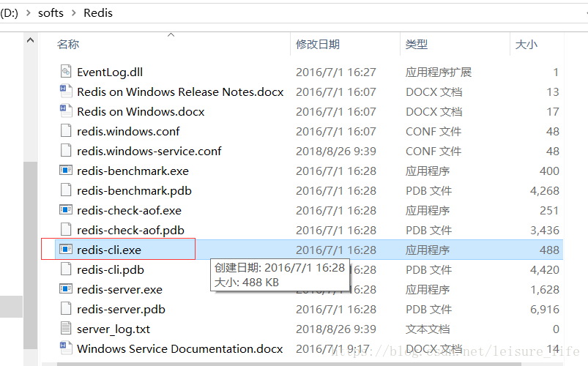Click the redis-server.exe application icon
Image resolution: width=588 pixels, height=366 pixels.
pos(66,289)
